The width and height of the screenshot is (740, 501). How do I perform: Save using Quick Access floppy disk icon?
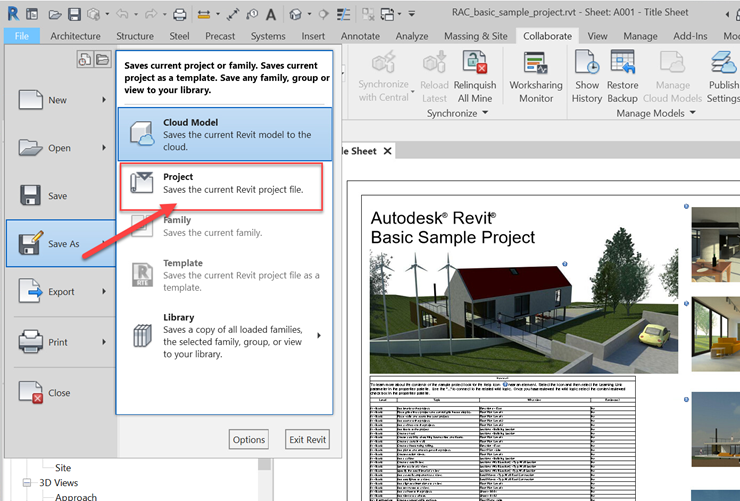pos(74,15)
